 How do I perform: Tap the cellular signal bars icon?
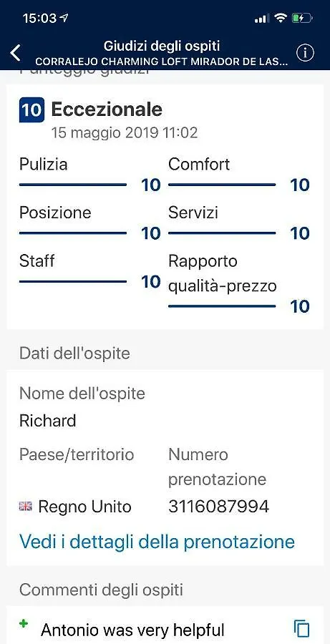pyautogui.click(x=262, y=19)
